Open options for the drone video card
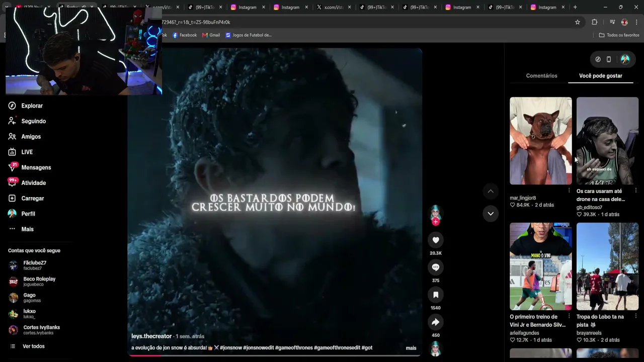 coord(636,191)
